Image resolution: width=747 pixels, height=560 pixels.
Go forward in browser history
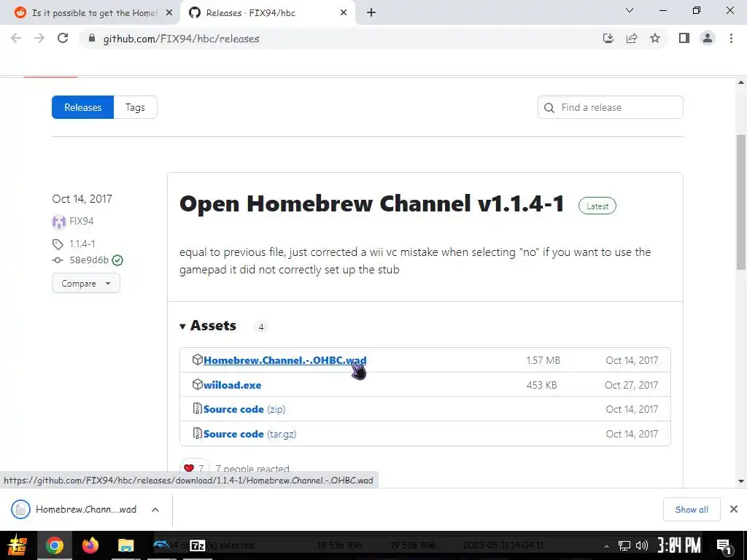[39, 39]
